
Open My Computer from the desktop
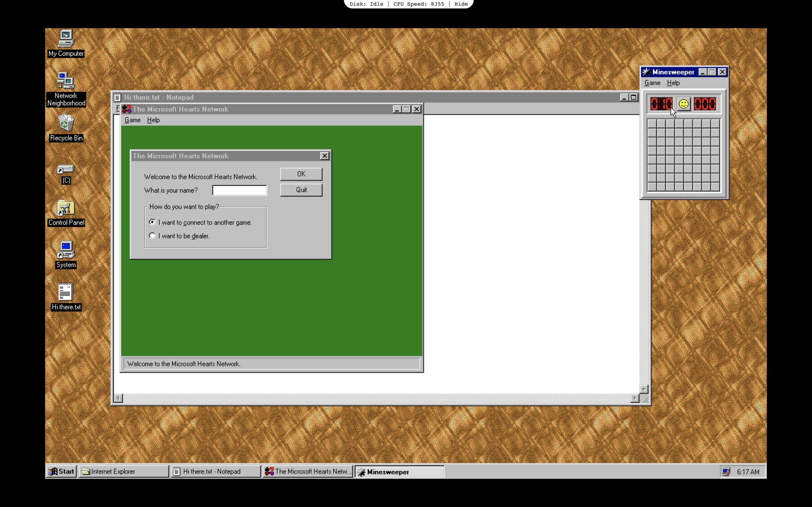[x=66, y=42]
